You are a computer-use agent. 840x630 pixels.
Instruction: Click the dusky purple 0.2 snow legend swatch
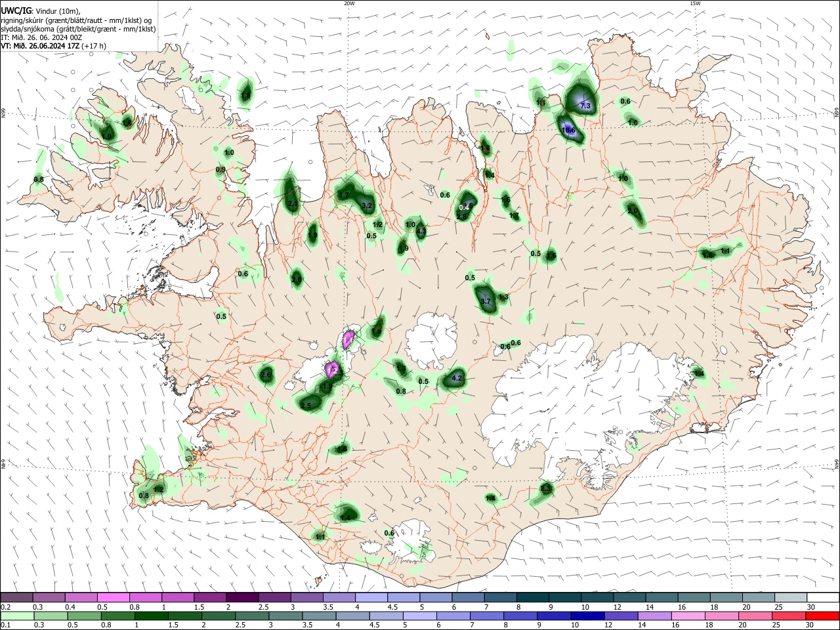tap(16, 597)
